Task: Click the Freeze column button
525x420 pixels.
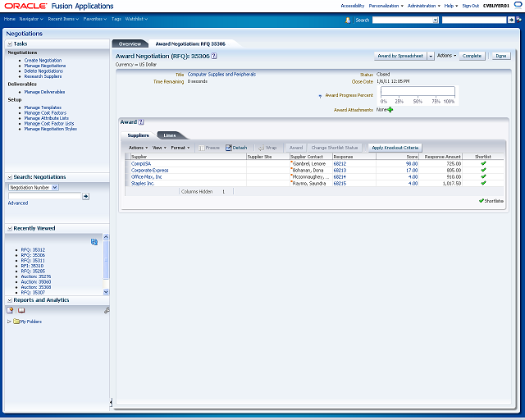Action: pyautogui.click(x=209, y=148)
